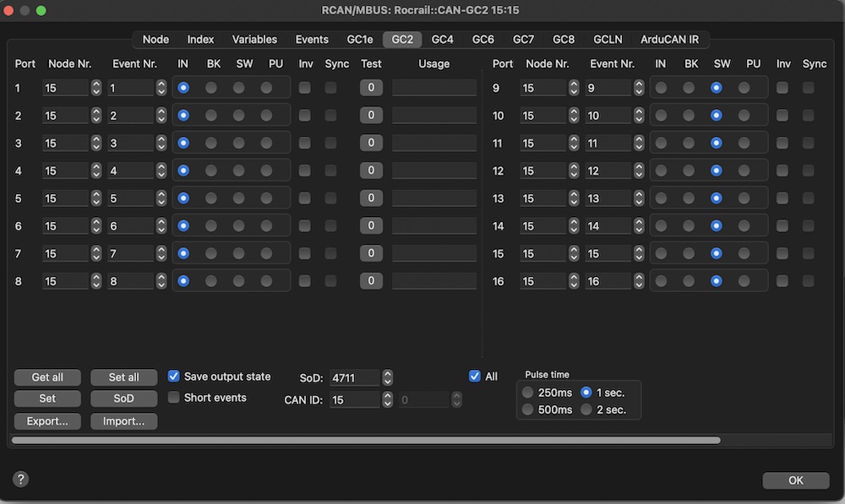
Task: Toggle the Save output state checkbox
Action: 174,377
